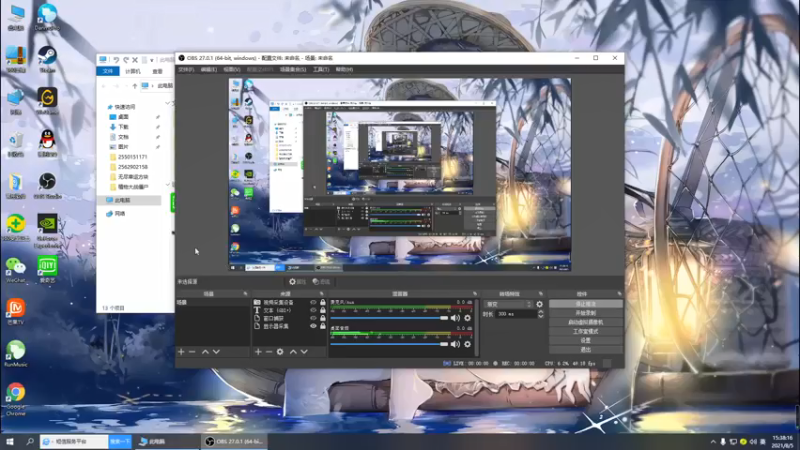Open WeChat desktop icon

(15, 270)
